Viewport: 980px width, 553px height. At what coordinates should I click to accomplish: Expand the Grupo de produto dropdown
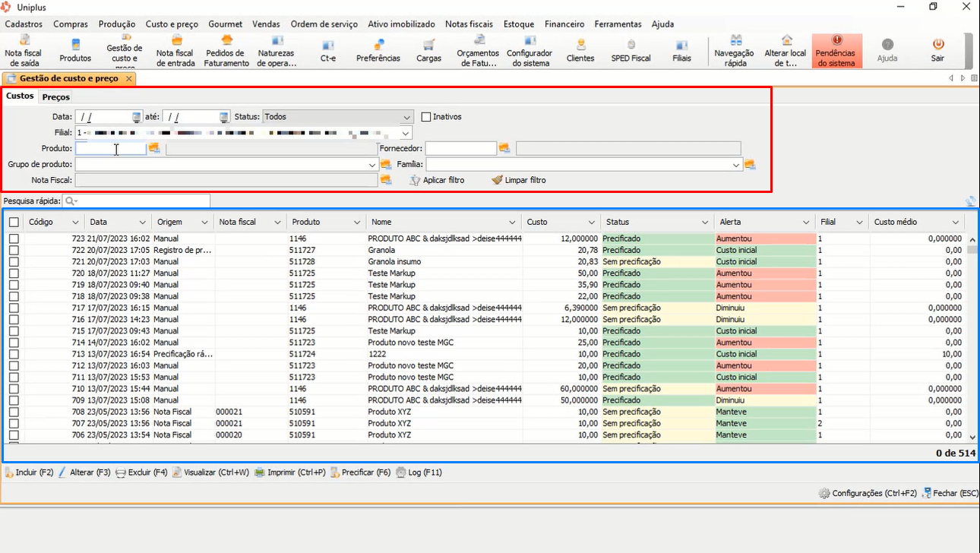(372, 165)
